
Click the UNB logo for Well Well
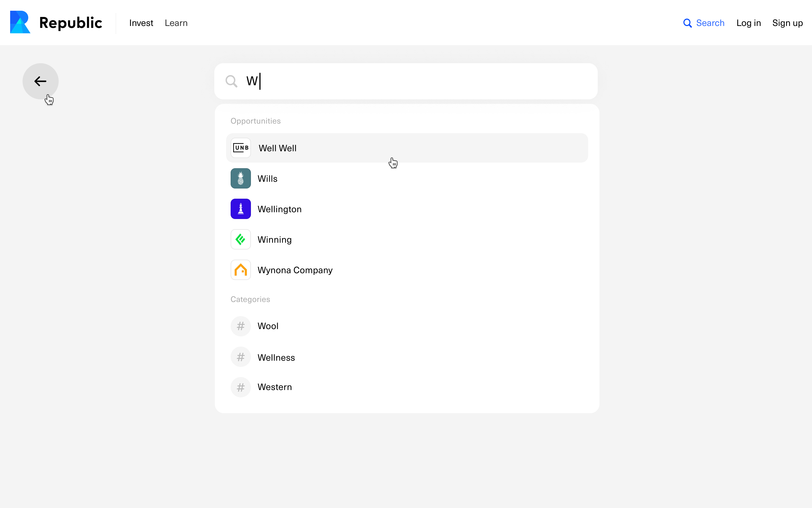click(240, 148)
